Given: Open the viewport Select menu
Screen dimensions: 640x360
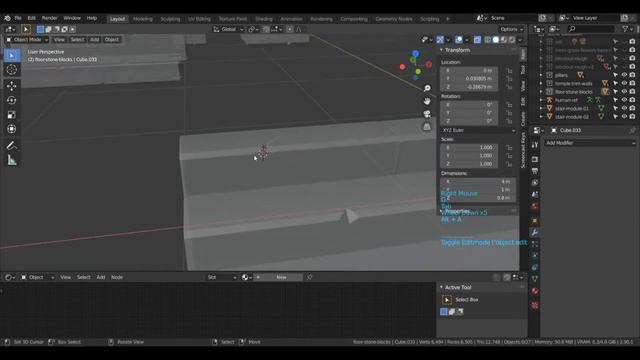Looking at the screenshot, I should click(77, 40).
